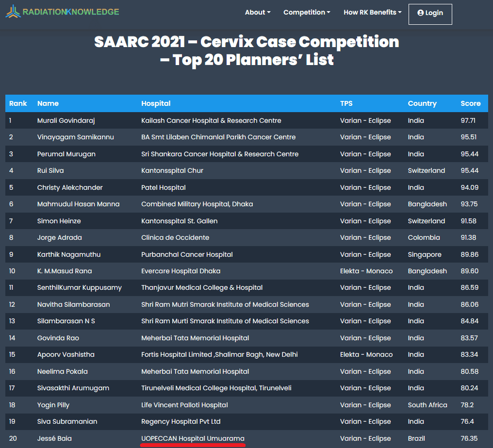Select the name Jessé Baia
493x448 pixels.
[54, 439]
